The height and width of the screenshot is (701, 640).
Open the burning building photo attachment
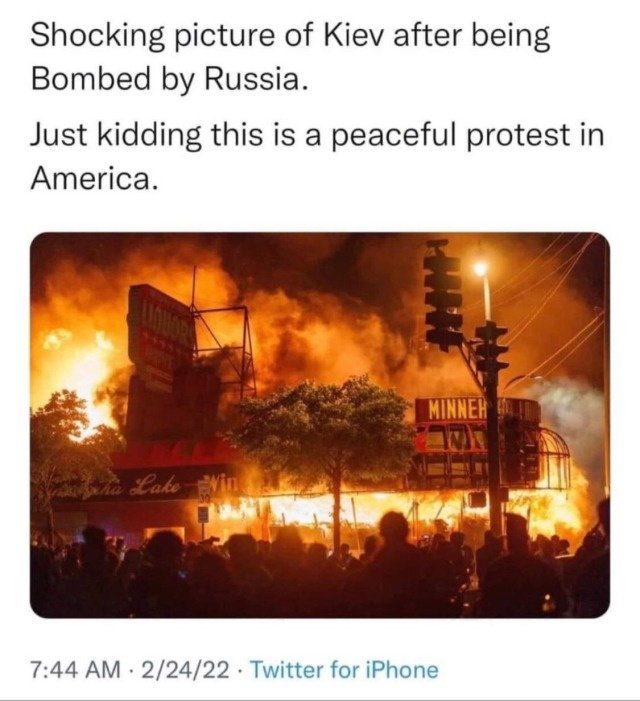tap(320, 425)
